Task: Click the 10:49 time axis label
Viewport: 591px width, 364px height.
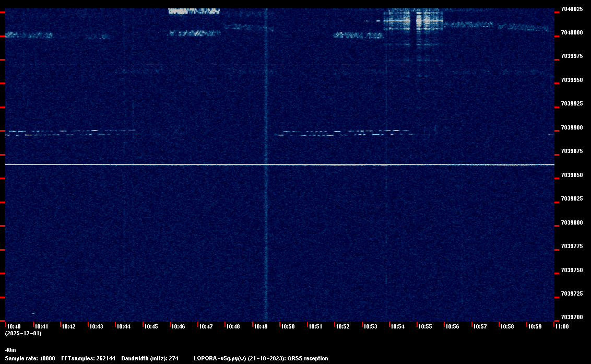Action: [261, 326]
